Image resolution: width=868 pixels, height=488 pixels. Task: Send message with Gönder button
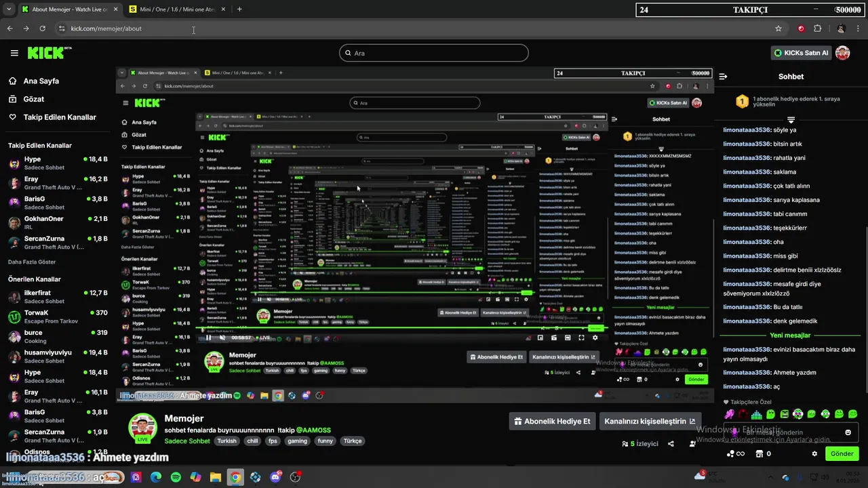click(842, 453)
